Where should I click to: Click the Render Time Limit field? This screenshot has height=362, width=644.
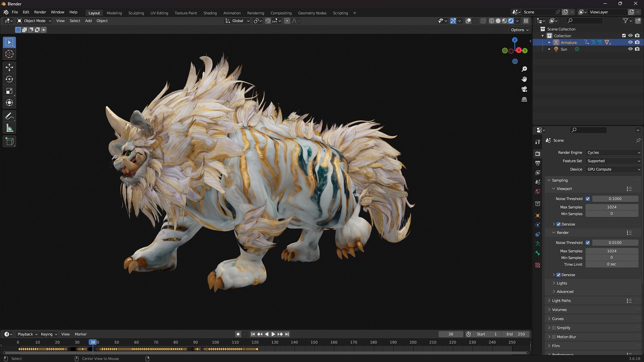tap(612, 265)
